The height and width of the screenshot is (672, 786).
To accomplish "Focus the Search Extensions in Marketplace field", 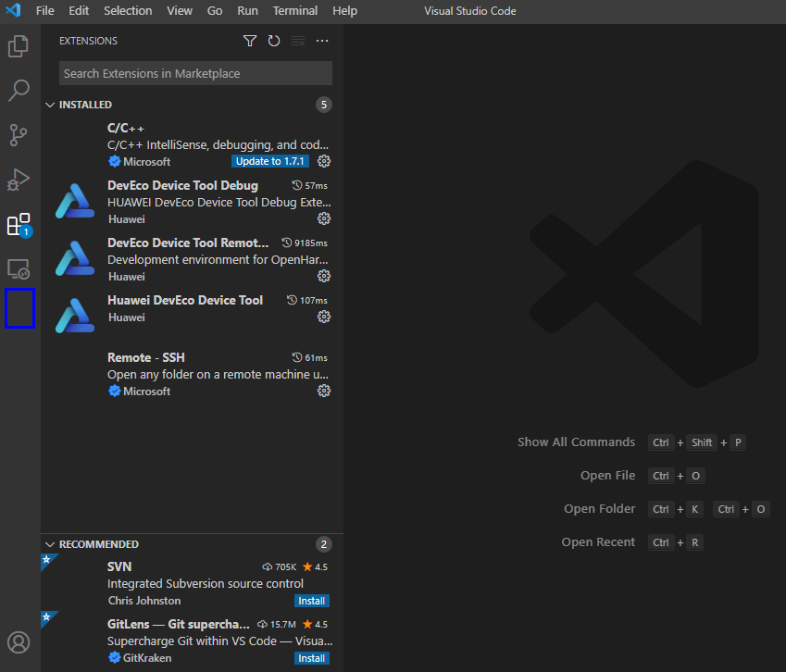I will (195, 73).
